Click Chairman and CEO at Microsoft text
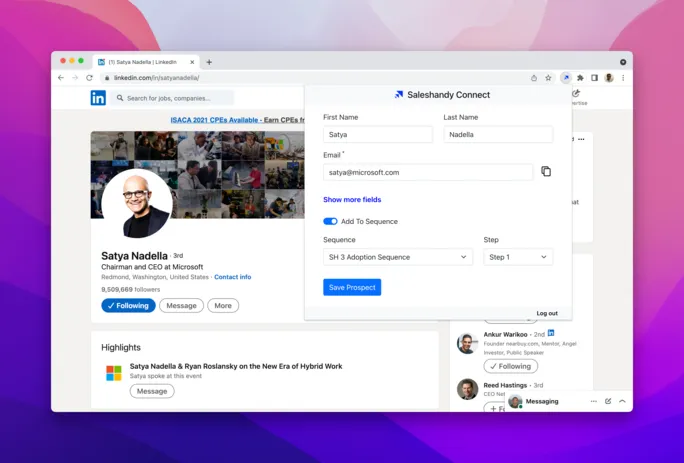This screenshot has width=684, height=463. (152, 267)
